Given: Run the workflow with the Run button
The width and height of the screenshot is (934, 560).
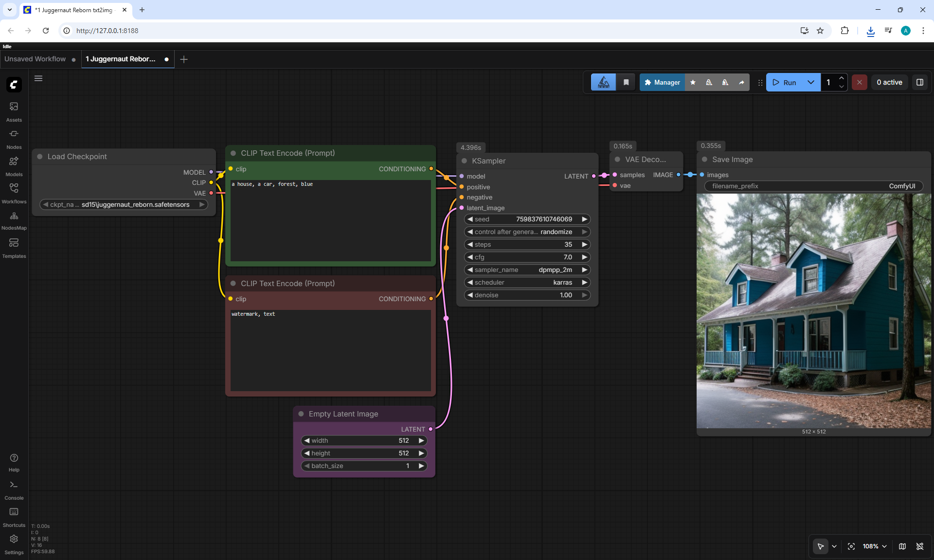Looking at the screenshot, I should (x=785, y=82).
